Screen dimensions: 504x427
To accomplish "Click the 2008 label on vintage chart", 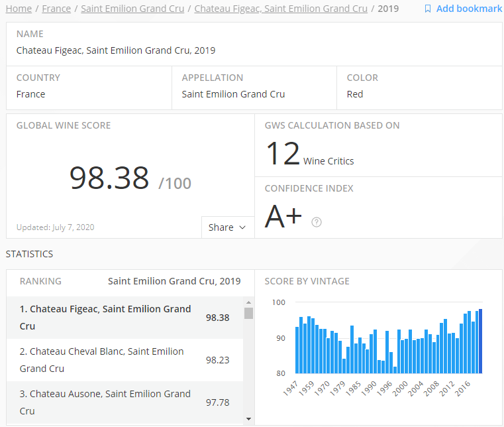I will [431, 388].
